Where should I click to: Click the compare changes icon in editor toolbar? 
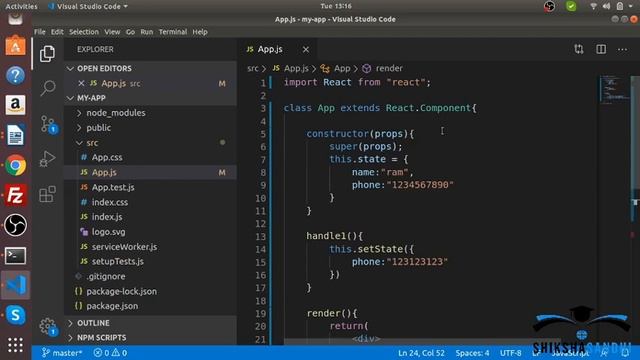[579, 49]
